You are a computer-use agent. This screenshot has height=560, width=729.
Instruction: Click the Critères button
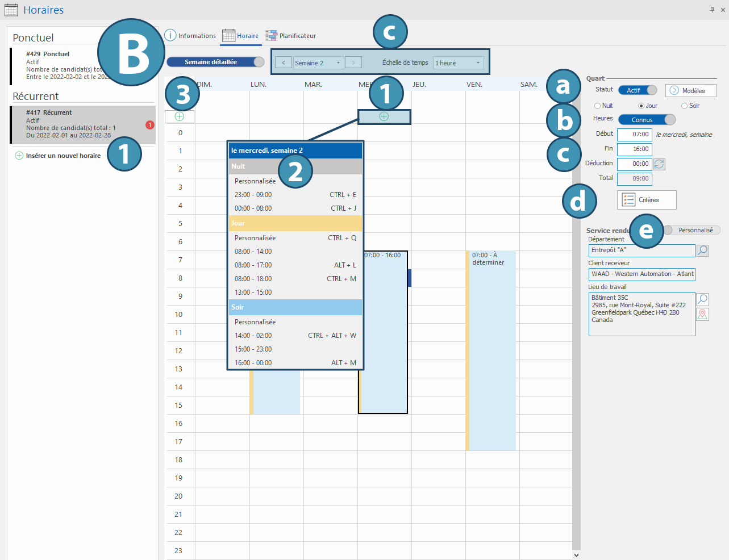[647, 200]
